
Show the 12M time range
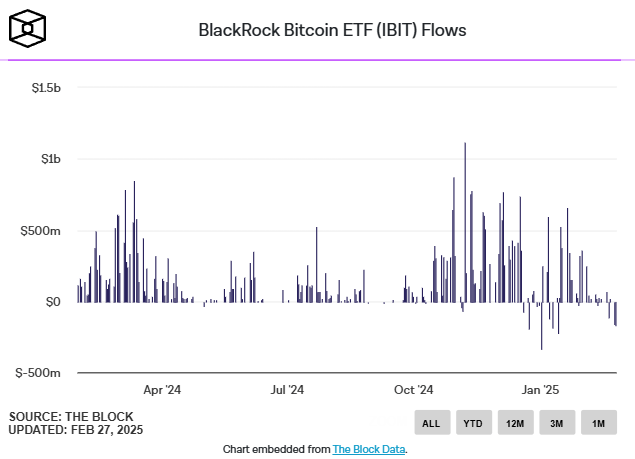[x=515, y=423]
